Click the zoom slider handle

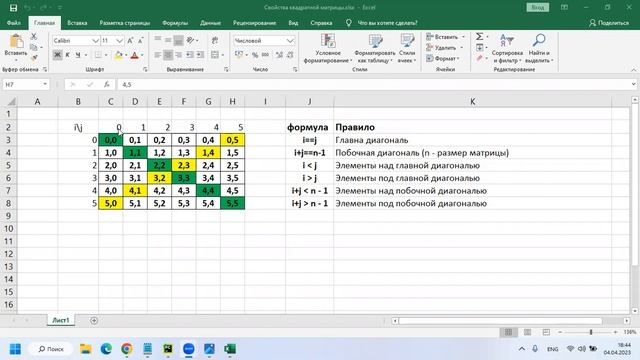(x=591, y=332)
